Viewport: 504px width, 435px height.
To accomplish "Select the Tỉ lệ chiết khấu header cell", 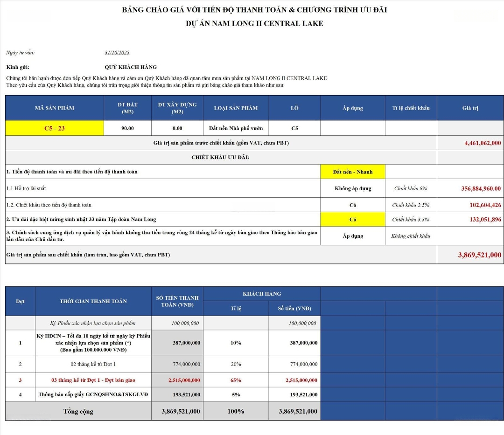I will [411, 108].
